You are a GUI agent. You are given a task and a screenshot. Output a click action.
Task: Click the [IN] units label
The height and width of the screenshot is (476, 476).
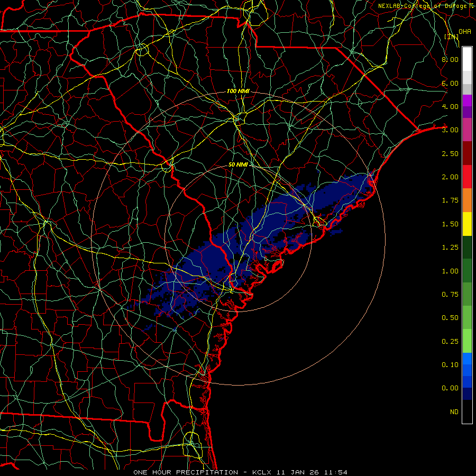point(452,36)
